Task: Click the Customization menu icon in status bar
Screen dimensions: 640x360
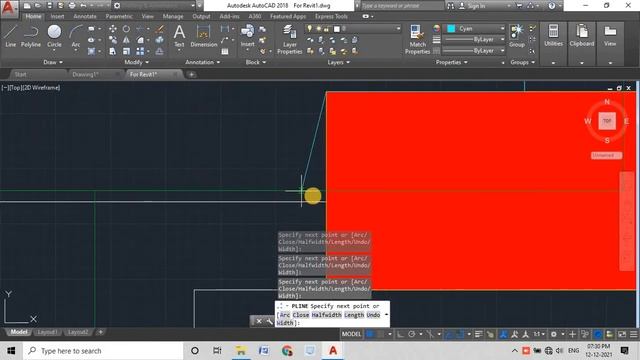Action: 633,334
